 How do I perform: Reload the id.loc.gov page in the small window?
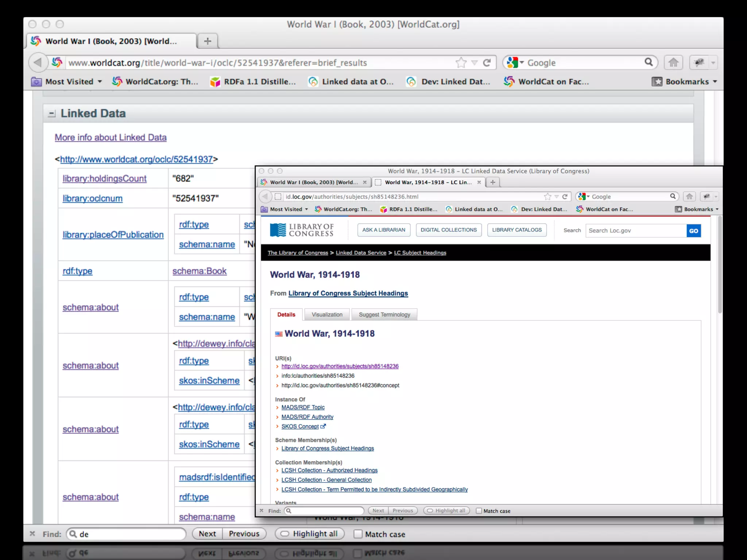pos(565,197)
